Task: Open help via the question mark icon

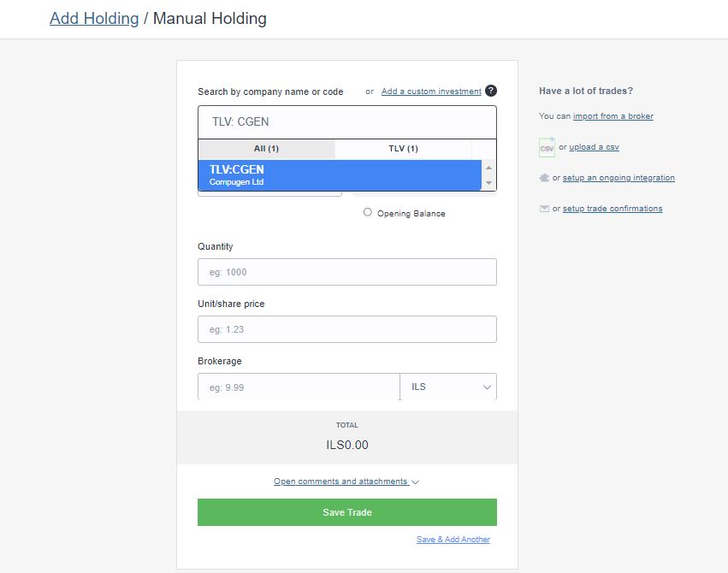Action: (488, 91)
